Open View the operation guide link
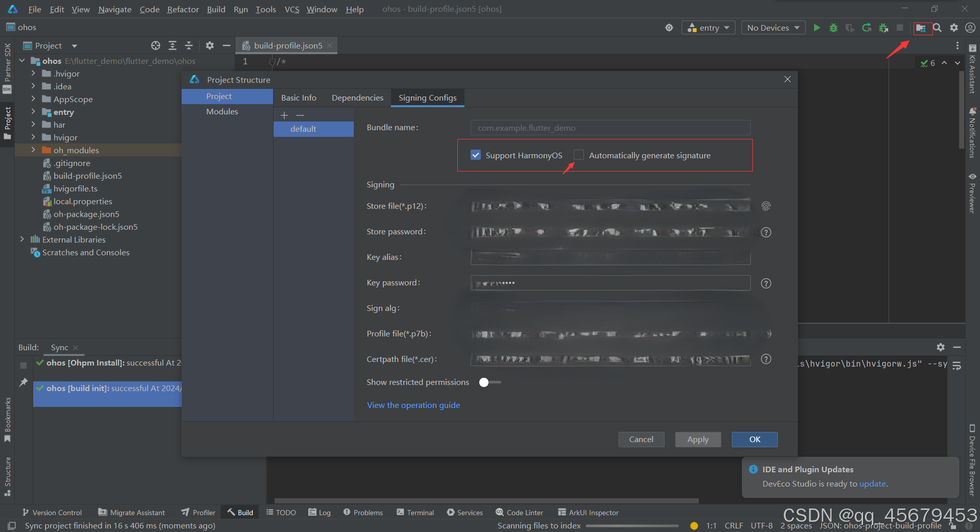 click(413, 405)
